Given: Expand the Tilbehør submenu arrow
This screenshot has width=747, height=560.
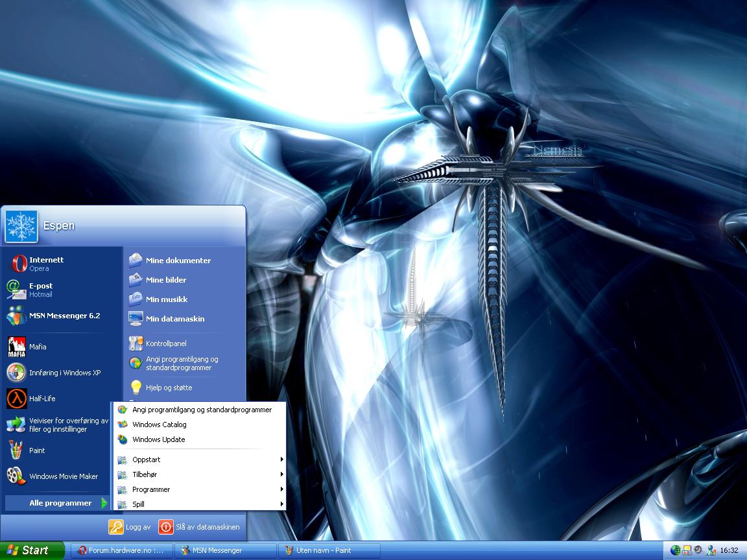Looking at the screenshot, I should (x=281, y=474).
